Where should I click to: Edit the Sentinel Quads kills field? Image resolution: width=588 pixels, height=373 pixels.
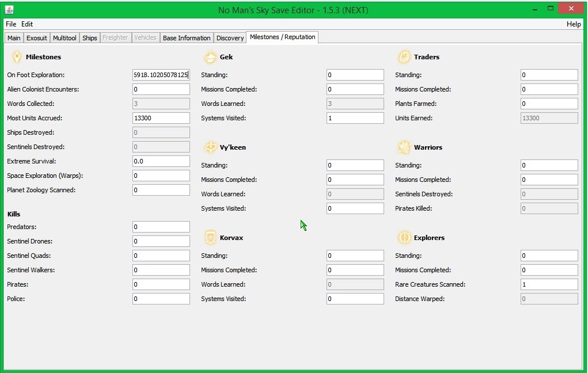161,256
